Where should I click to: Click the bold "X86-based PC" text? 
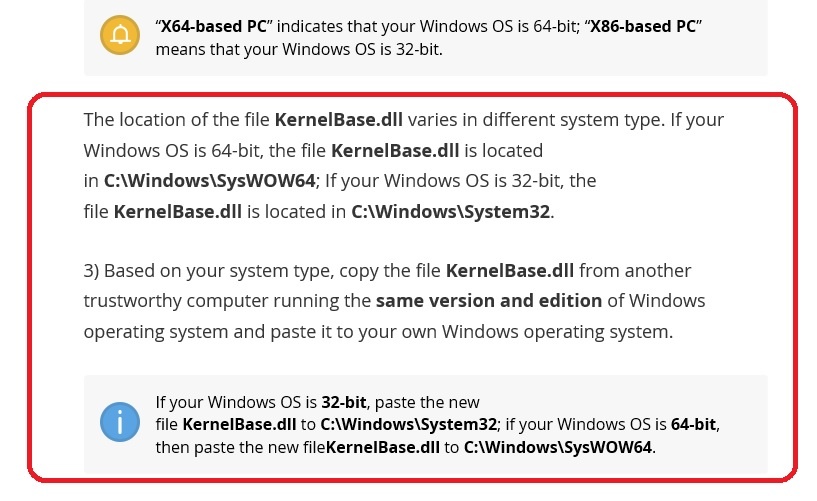[644, 27]
